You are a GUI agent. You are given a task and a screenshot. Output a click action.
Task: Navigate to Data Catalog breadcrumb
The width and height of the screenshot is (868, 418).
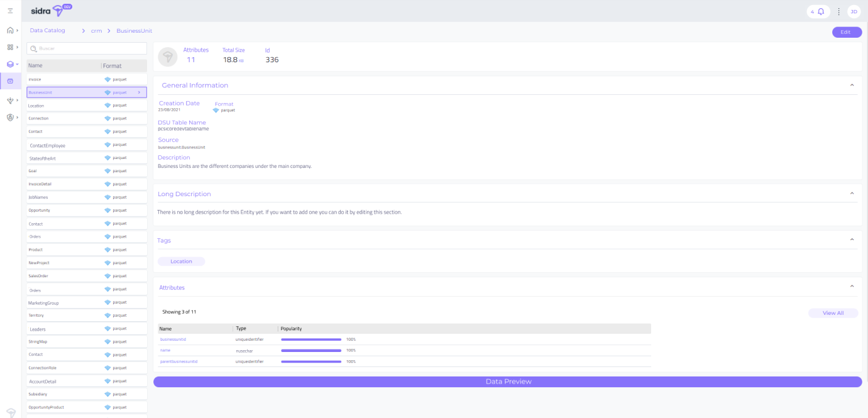[x=47, y=30]
